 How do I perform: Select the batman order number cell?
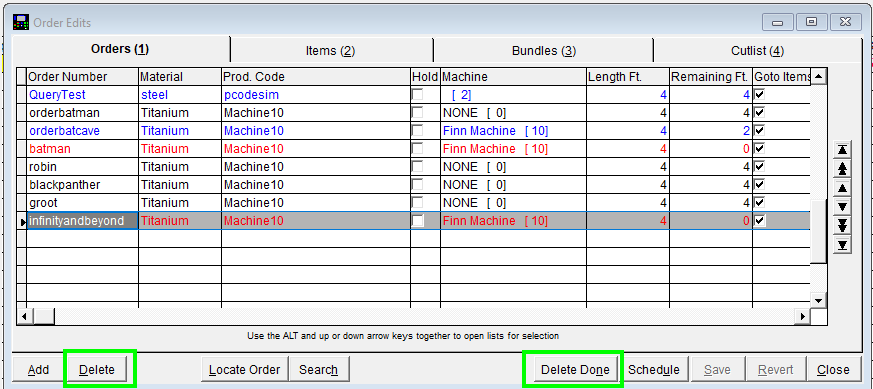coord(82,149)
